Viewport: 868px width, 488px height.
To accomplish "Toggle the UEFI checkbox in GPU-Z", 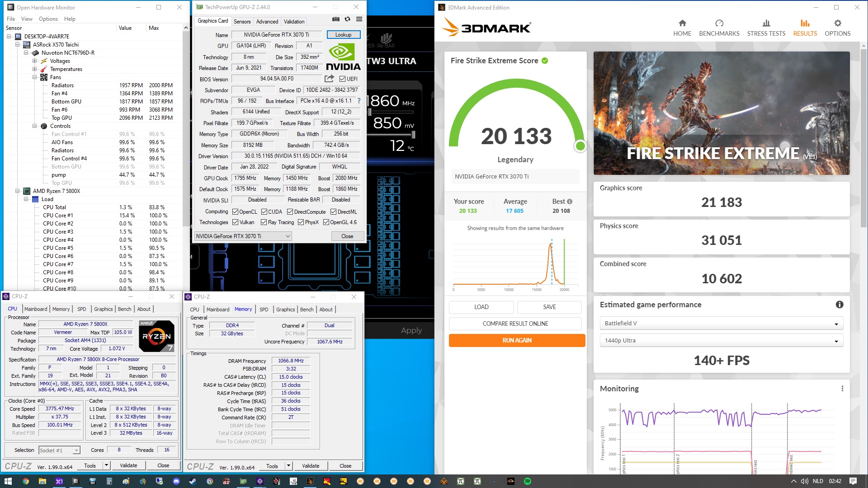I will tap(342, 79).
